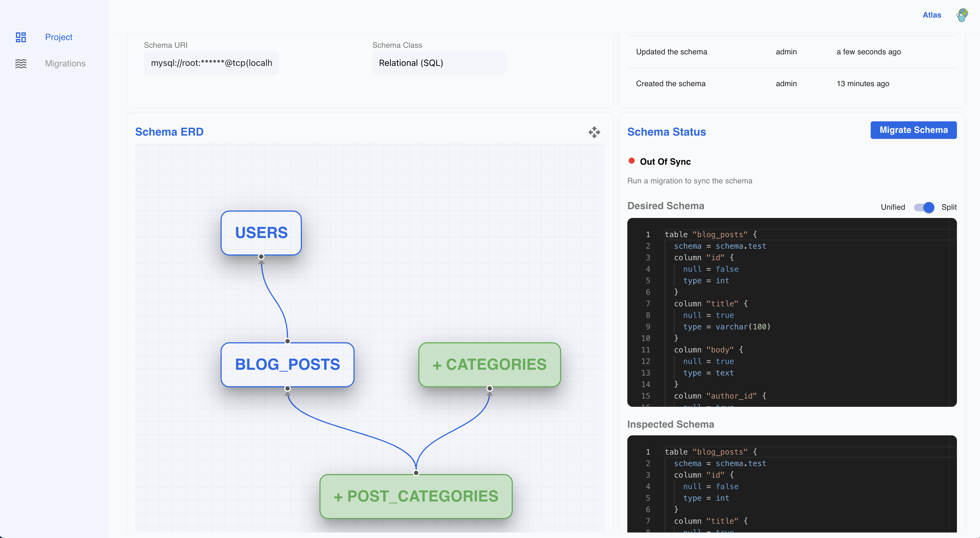The width and height of the screenshot is (980, 538).
Task: Click the 'Out Of Sync' status label
Action: (x=666, y=162)
